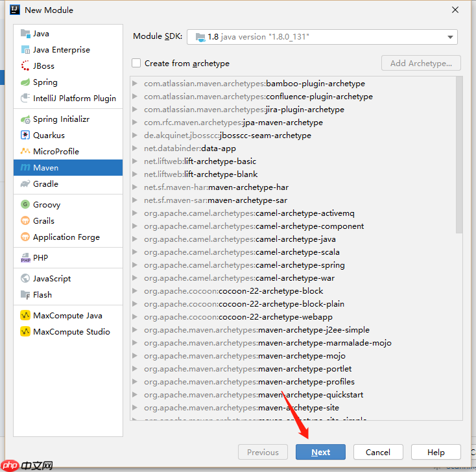The width and height of the screenshot is (476, 472).
Task: Click Add Archetype button
Action: [x=421, y=63]
